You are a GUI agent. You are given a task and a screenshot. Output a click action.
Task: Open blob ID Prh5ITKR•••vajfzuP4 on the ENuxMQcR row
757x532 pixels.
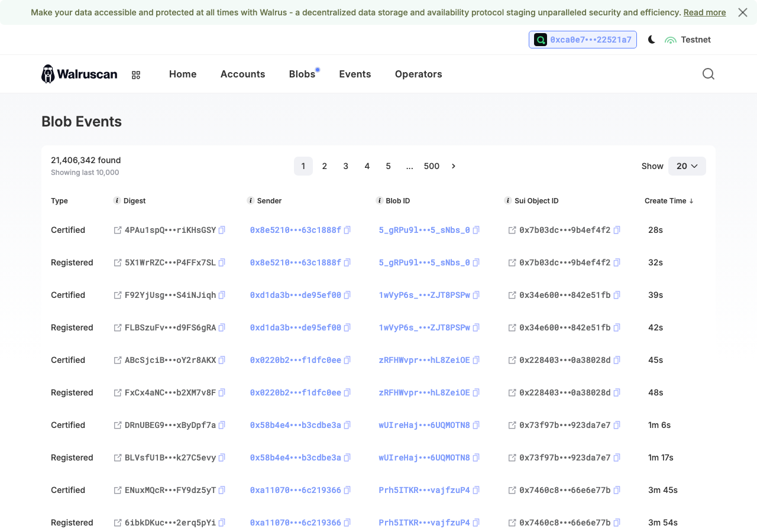point(425,490)
